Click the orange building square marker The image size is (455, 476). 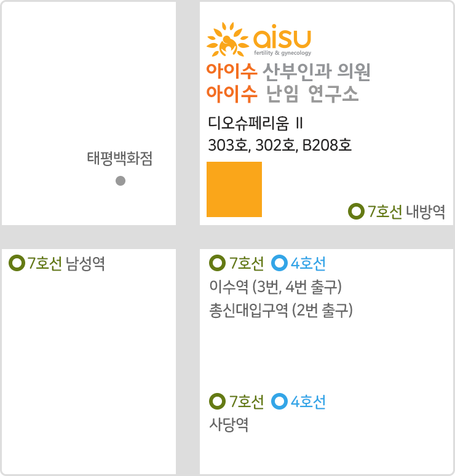[234, 189]
